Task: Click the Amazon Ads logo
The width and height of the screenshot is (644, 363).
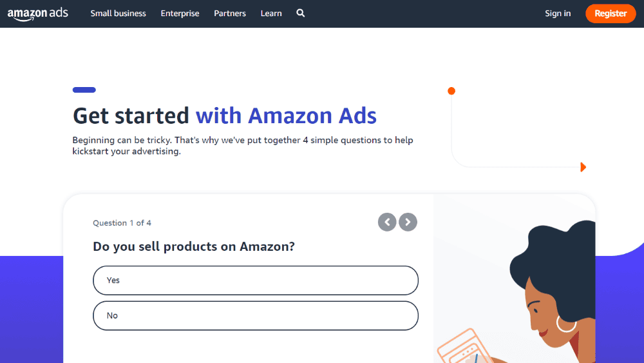Action: tap(37, 14)
